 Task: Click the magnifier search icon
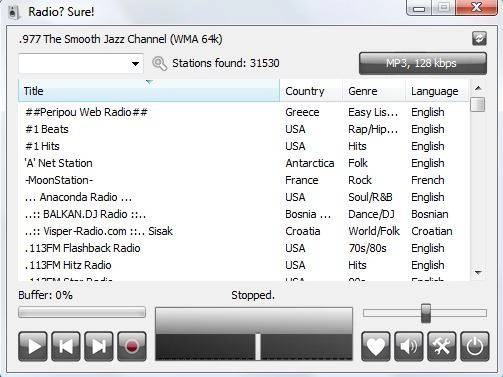[x=159, y=63]
